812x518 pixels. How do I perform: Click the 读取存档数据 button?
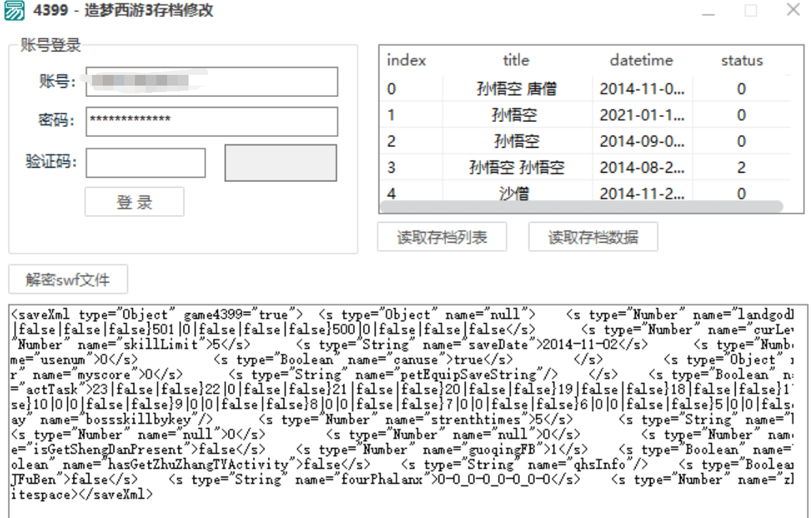click(x=592, y=237)
